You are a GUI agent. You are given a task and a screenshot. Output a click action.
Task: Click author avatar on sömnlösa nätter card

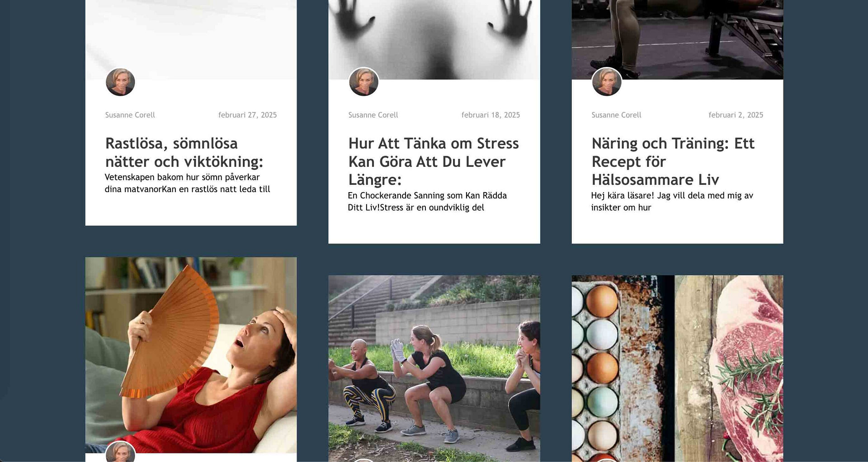120,82
